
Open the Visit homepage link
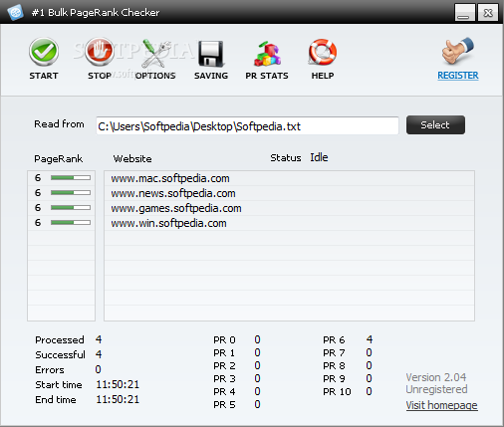[441, 405]
